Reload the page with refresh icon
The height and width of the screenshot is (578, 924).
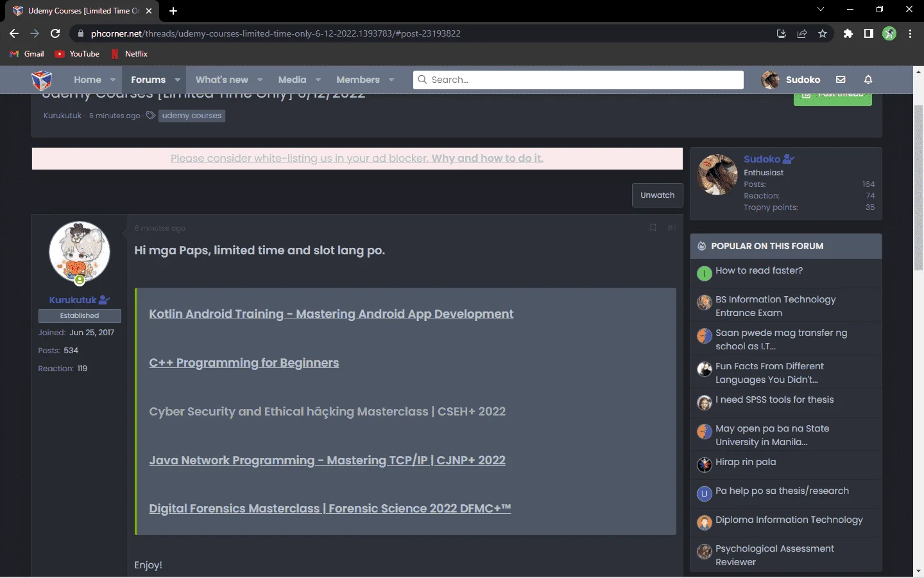click(55, 33)
